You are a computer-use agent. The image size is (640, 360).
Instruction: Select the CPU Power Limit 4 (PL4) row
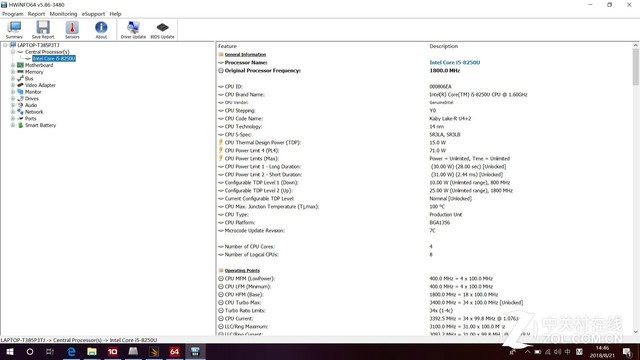pos(424,151)
